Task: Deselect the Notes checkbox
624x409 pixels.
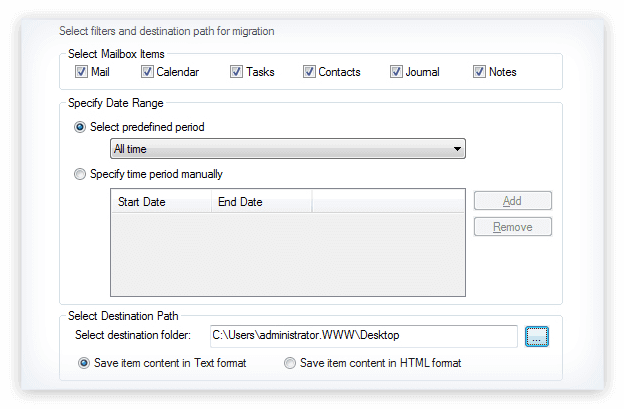Action: [480, 72]
